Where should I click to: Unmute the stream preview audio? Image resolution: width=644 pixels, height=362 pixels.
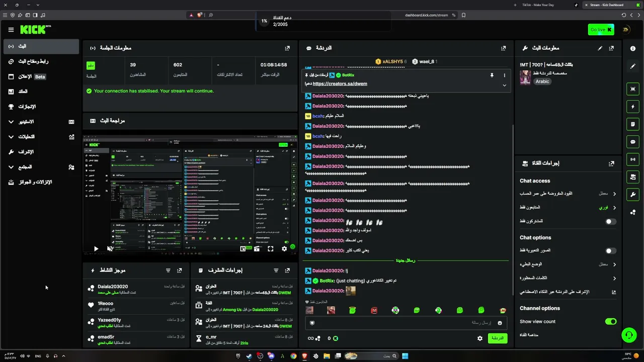[x=110, y=248]
